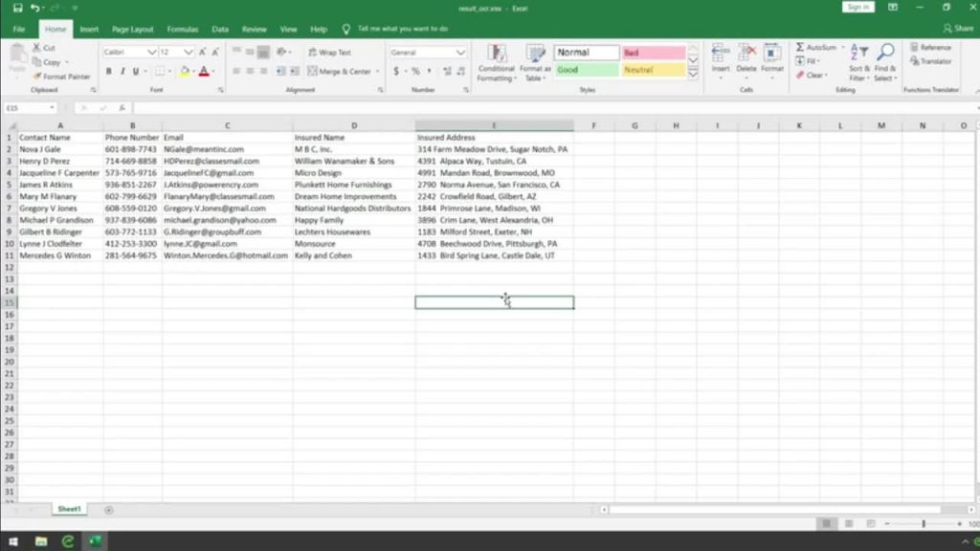This screenshot has width=980, height=551.
Task: Click the Borders icon
Action: point(160,71)
